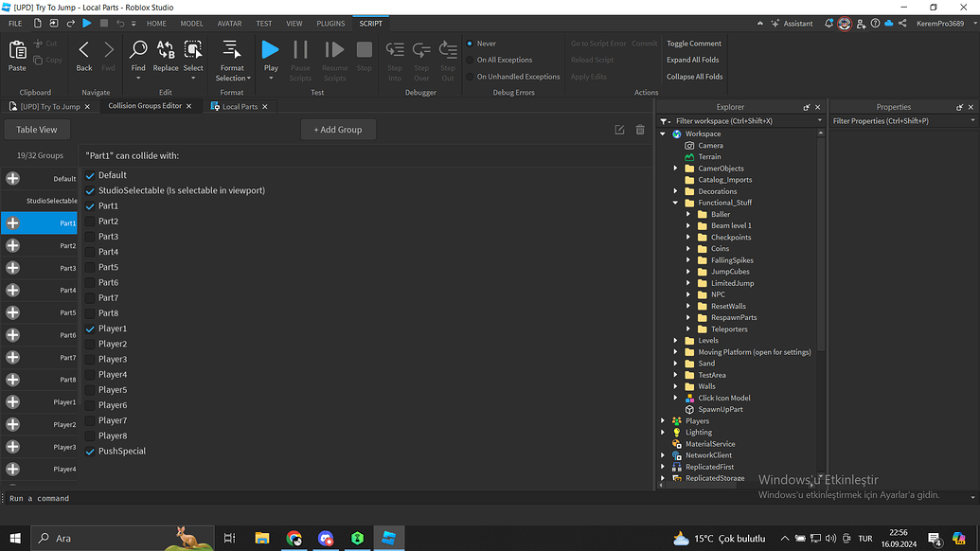Screen dimensions: 980x551
Task: Click the plus icon beside Default group
Action: click(12, 179)
